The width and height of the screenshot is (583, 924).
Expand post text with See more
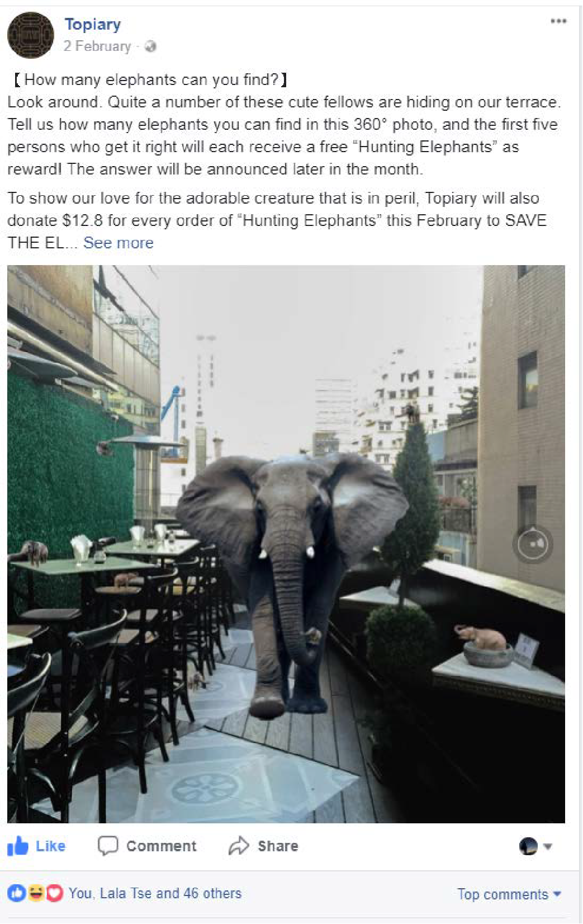click(119, 243)
